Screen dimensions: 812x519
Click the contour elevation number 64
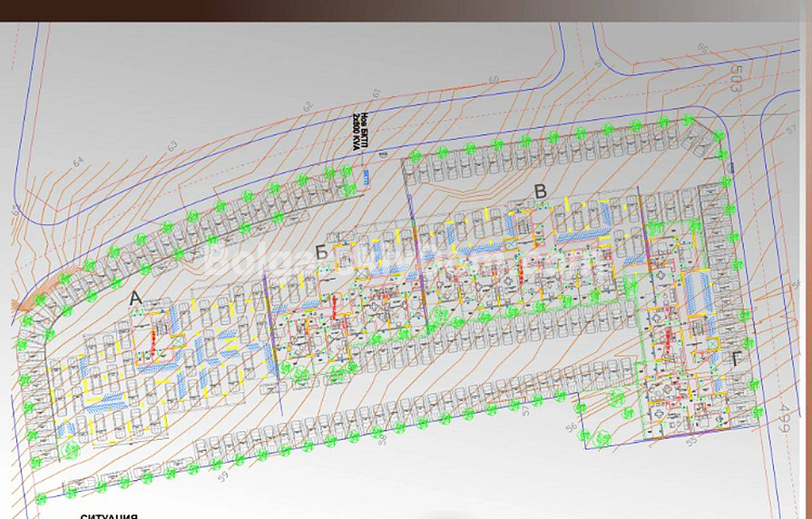[78, 162]
